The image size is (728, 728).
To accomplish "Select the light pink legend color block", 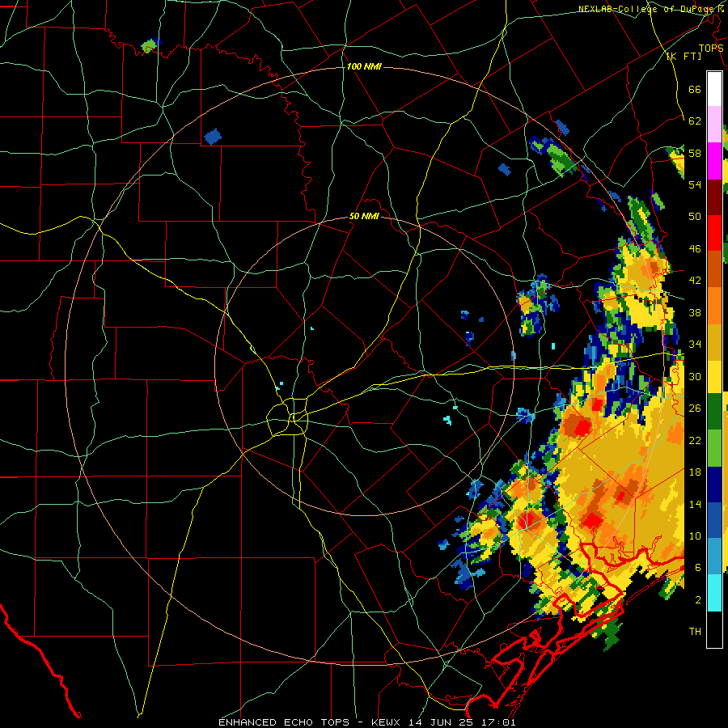I will (x=714, y=125).
